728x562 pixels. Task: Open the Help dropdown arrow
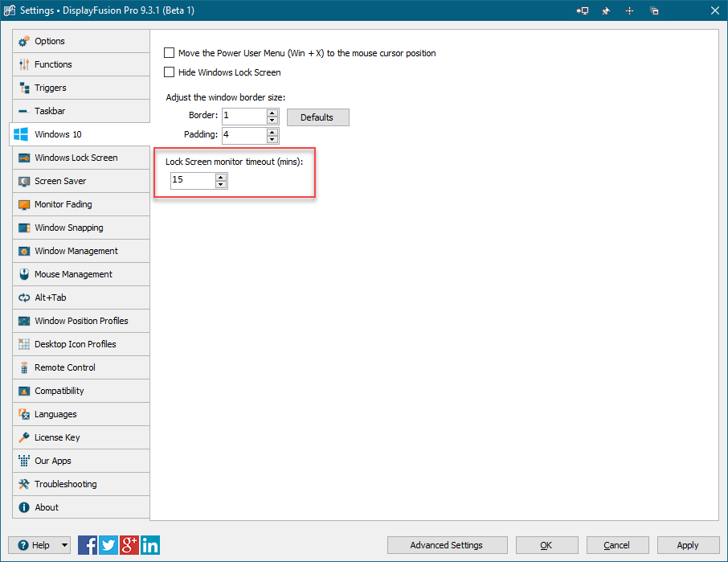pos(64,545)
